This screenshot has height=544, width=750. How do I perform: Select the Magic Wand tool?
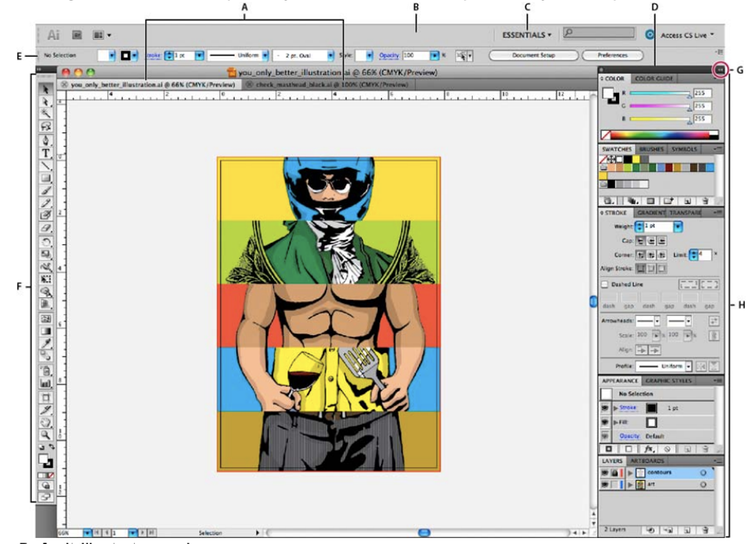click(46, 114)
